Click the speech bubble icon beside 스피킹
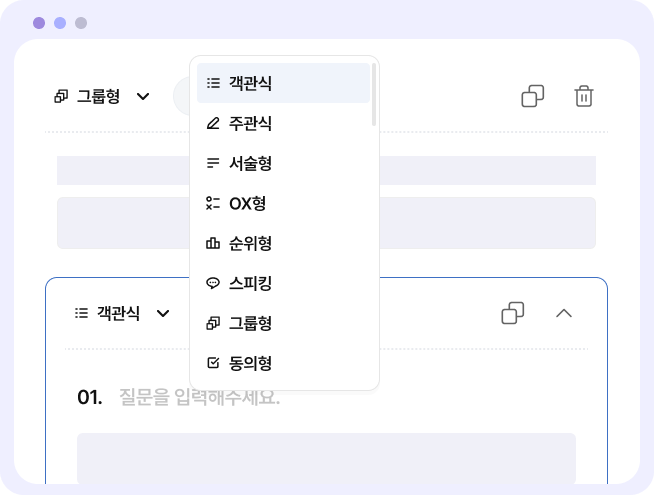Viewport: 654px width, 495px height. tap(213, 283)
